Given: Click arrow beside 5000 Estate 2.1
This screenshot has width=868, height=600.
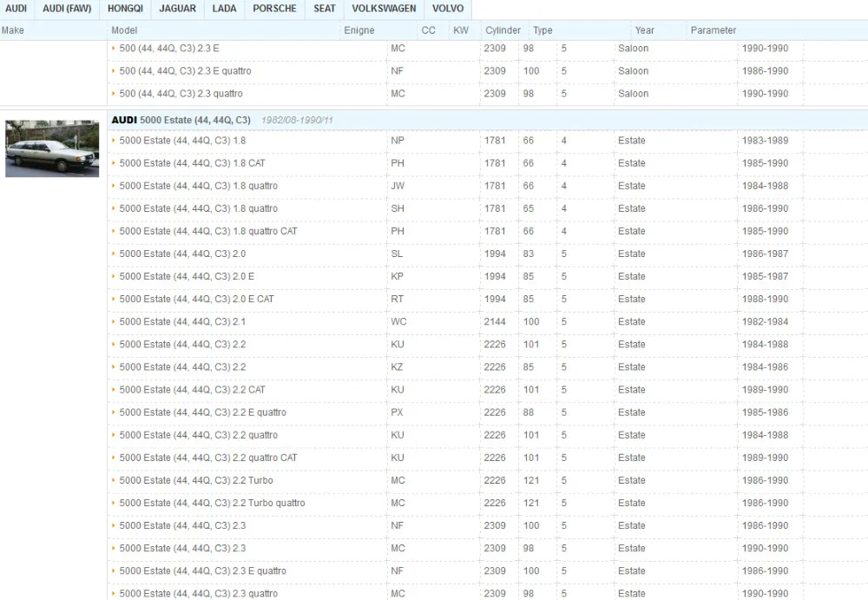Looking at the screenshot, I should (114, 322).
